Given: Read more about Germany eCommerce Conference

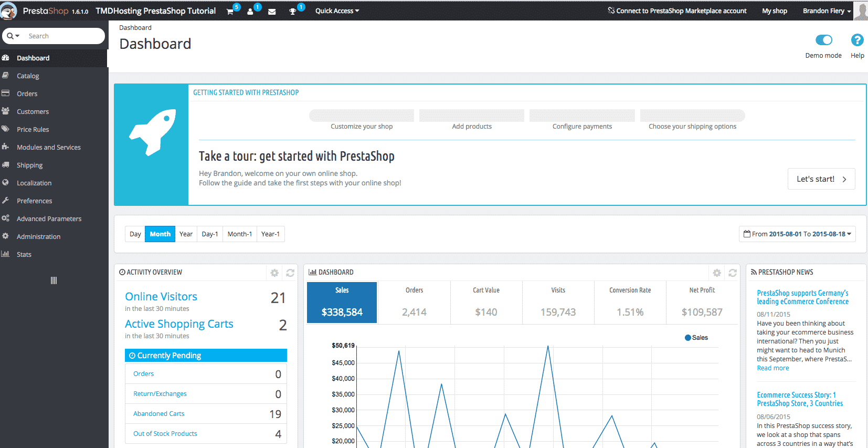Looking at the screenshot, I should [x=772, y=368].
